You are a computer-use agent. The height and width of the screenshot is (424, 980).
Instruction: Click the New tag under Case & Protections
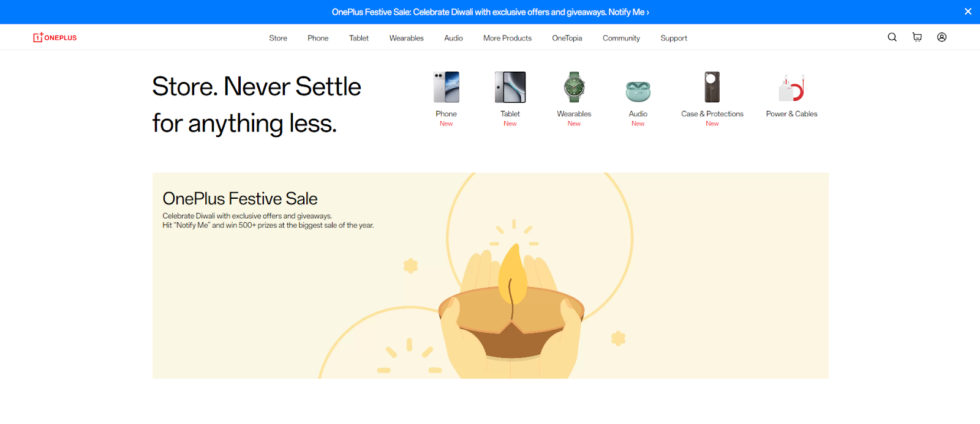(x=712, y=124)
